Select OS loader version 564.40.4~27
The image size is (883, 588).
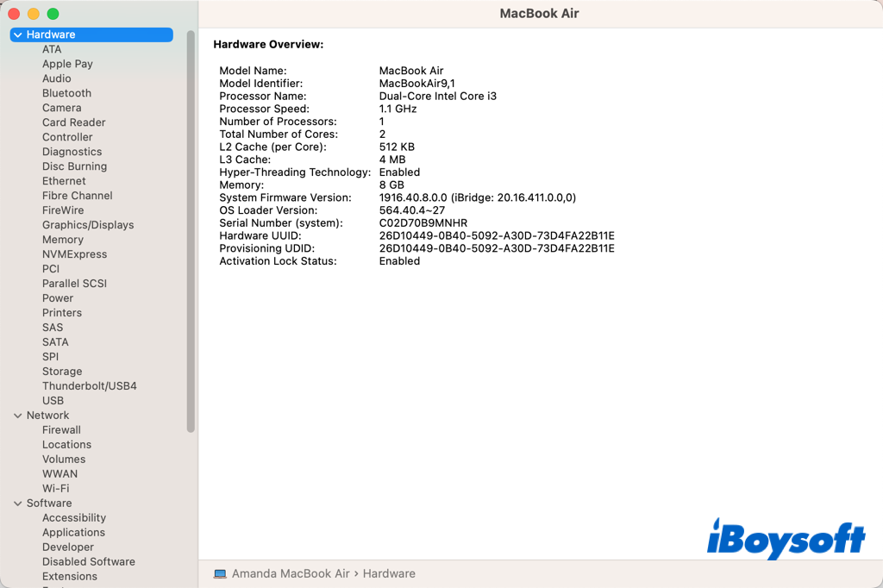411,210
